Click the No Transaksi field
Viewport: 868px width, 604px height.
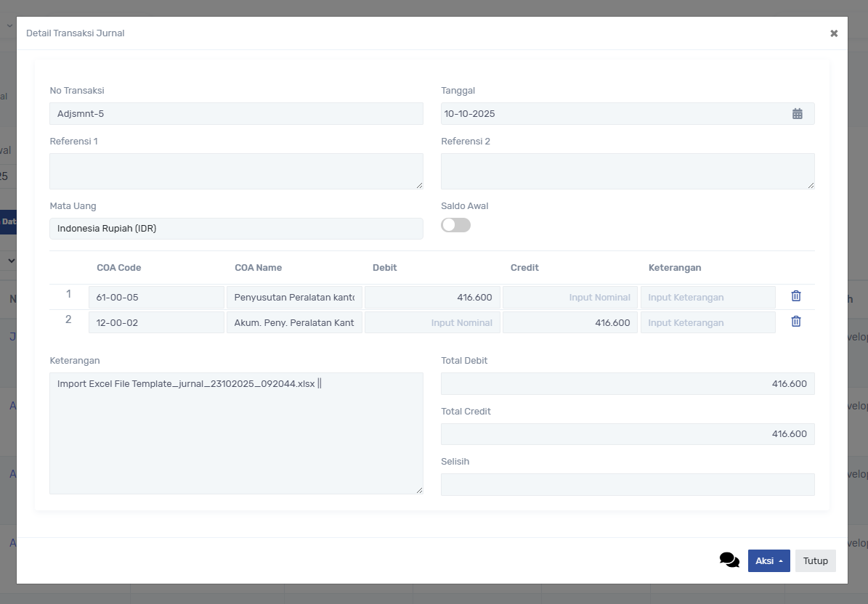click(236, 113)
